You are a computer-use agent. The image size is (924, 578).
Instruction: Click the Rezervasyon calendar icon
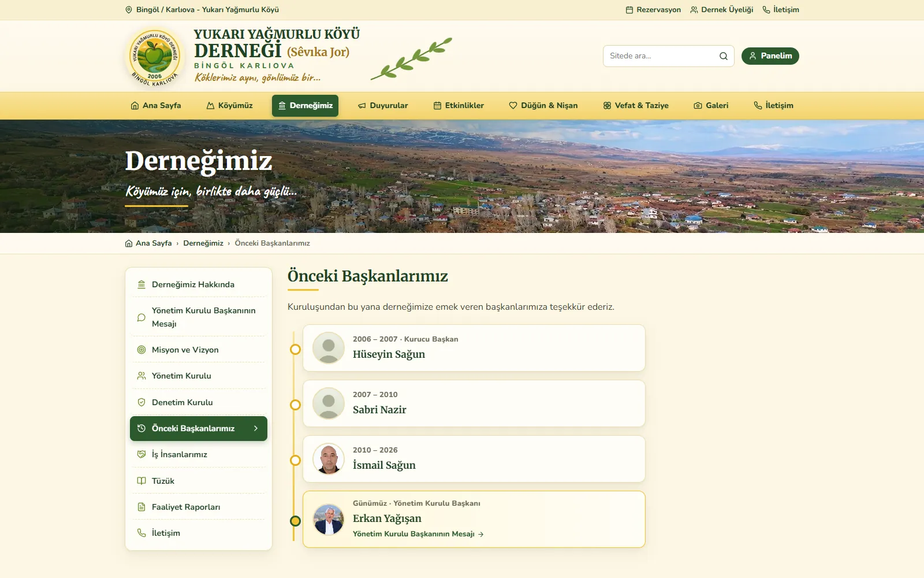(629, 10)
